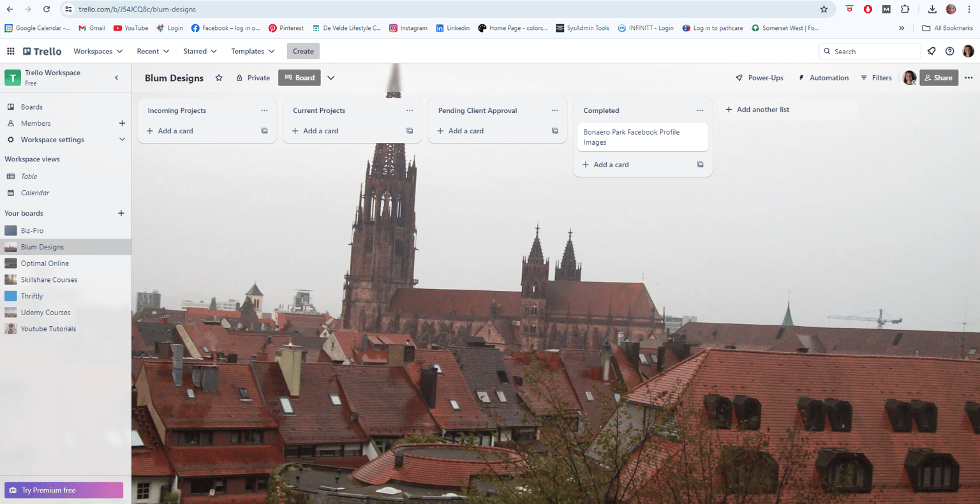The image size is (980, 504).
Task: Share the board via Share button
Action: pyautogui.click(x=939, y=78)
